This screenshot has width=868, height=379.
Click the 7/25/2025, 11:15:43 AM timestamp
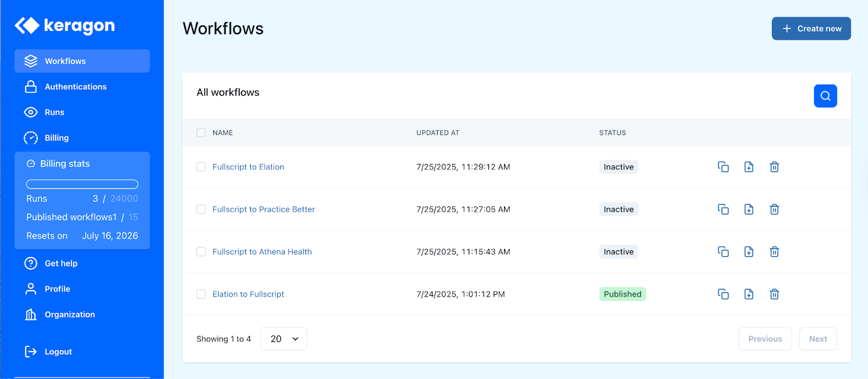463,251
